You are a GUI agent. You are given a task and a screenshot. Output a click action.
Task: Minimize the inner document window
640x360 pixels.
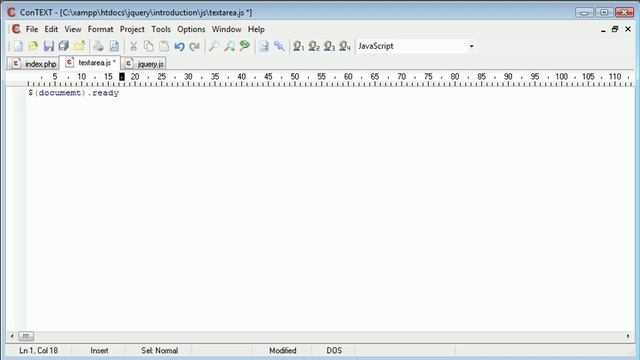[603, 29]
